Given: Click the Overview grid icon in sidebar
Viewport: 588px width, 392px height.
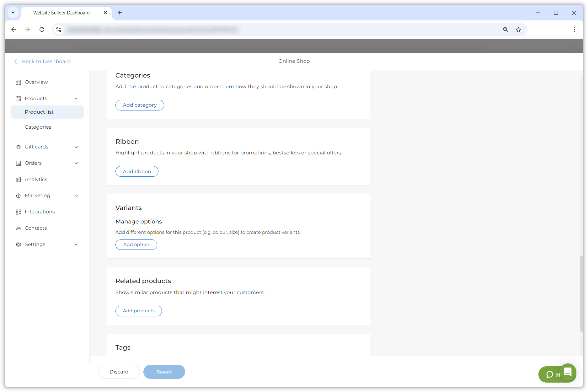Looking at the screenshot, I should [18, 82].
